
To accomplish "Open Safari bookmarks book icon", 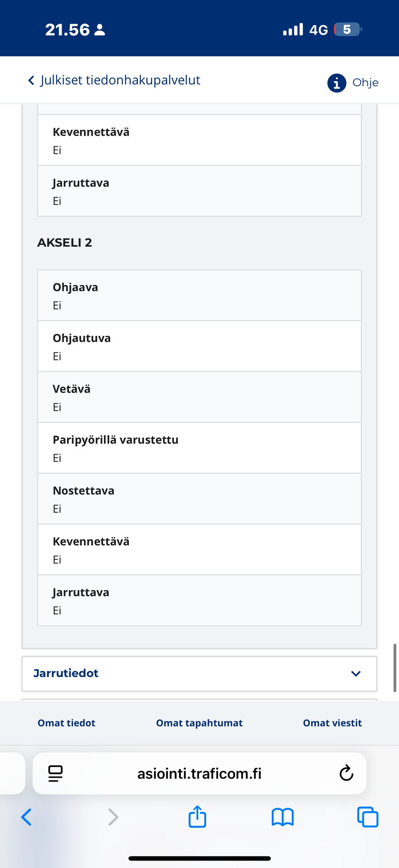I will click(283, 817).
